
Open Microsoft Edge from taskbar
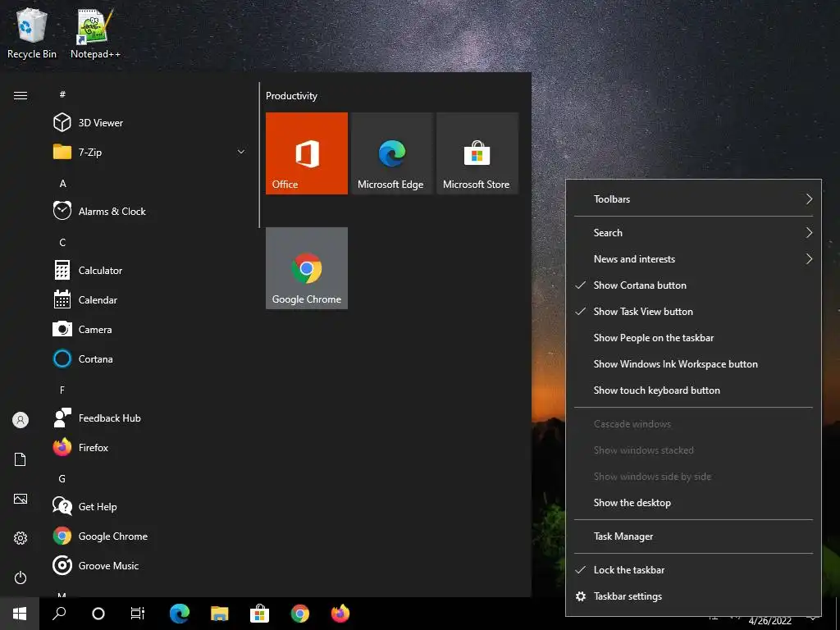tap(180, 614)
